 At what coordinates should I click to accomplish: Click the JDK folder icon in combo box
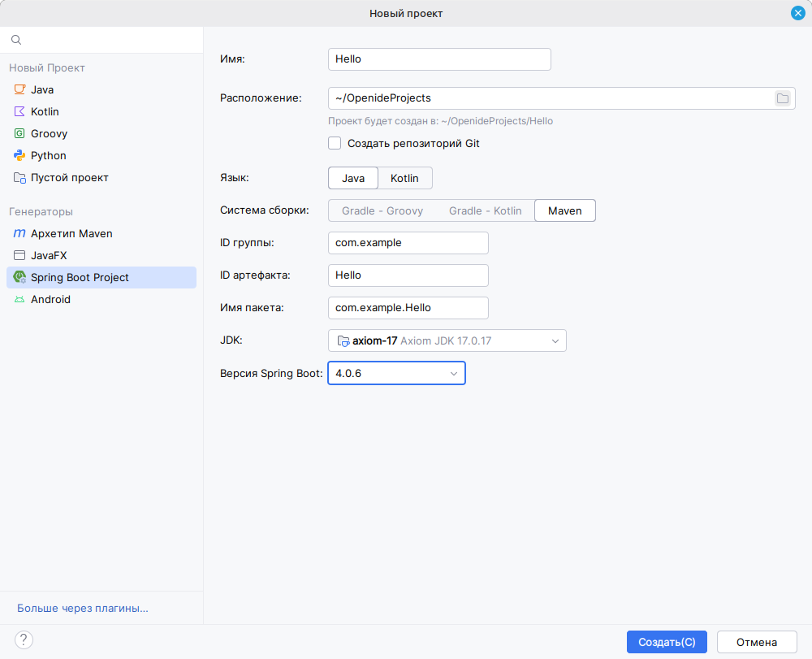point(343,341)
